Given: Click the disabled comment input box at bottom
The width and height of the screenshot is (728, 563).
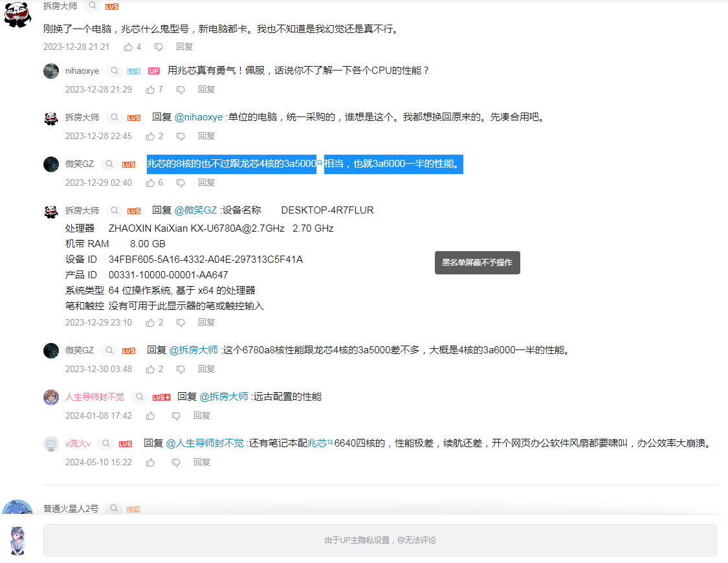Looking at the screenshot, I should click(x=380, y=540).
